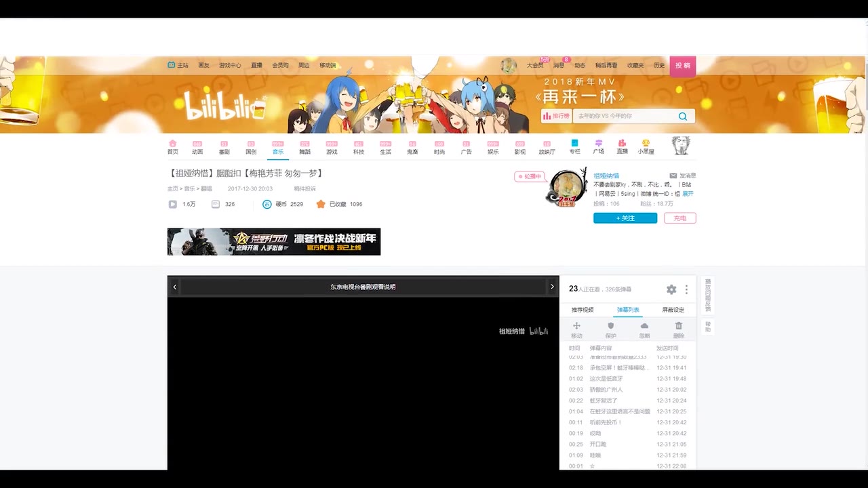This screenshot has width=868, height=488.
Task: Open the three-dot more menu in danmaku panel
Action: click(686, 289)
